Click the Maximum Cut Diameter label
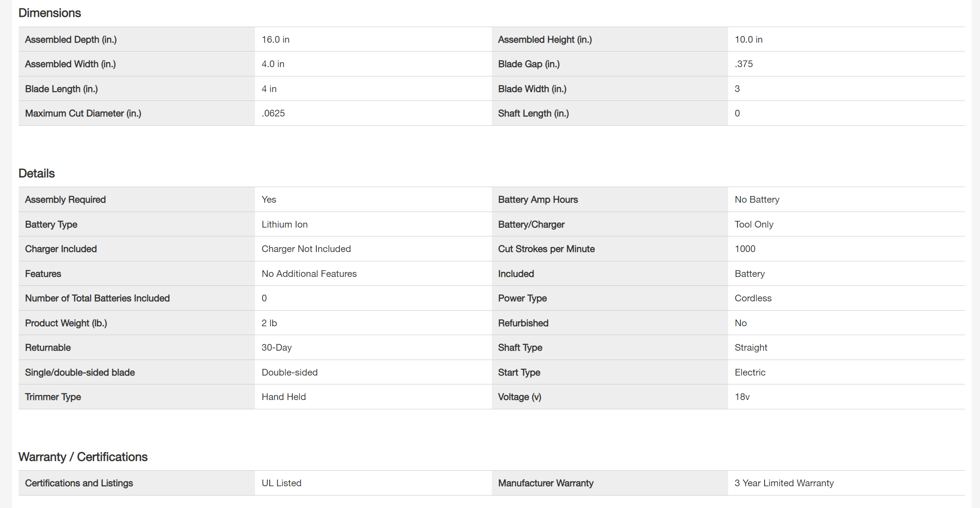Viewport: 980px width, 508px height. [83, 113]
